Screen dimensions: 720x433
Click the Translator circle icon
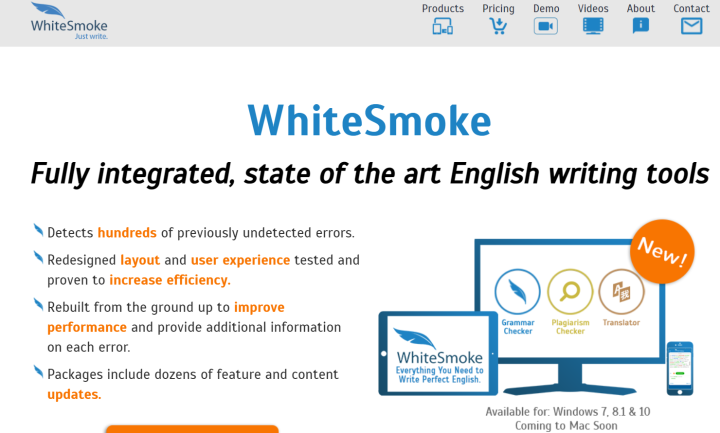[621, 292]
